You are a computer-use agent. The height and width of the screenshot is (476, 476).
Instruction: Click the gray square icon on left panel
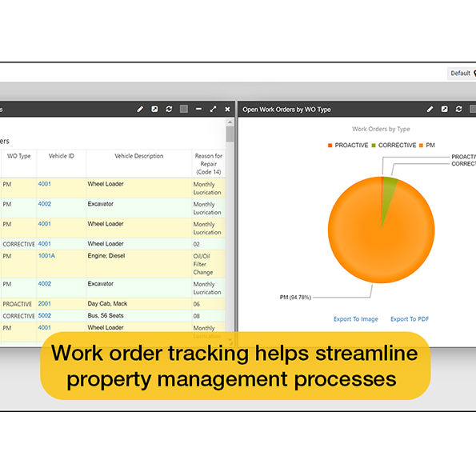(x=184, y=109)
